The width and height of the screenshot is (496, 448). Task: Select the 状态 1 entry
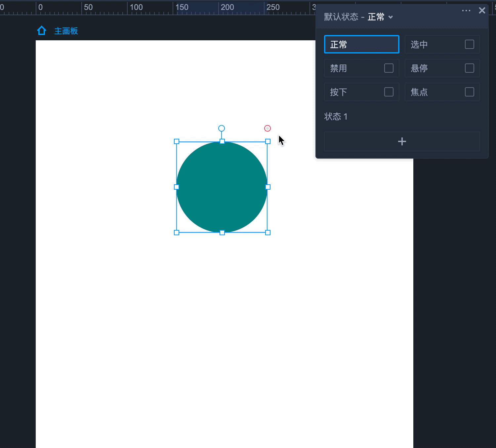(x=336, y=117)
